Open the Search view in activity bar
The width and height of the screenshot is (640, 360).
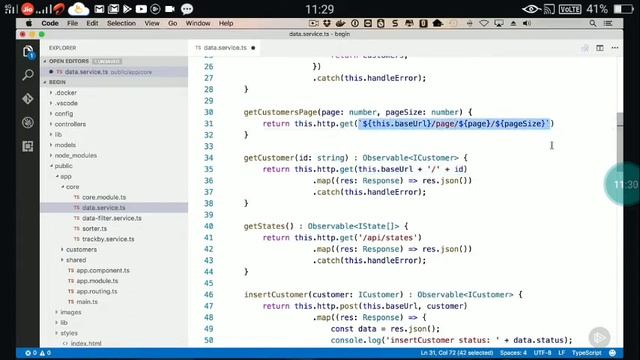[x=28, y=75]
